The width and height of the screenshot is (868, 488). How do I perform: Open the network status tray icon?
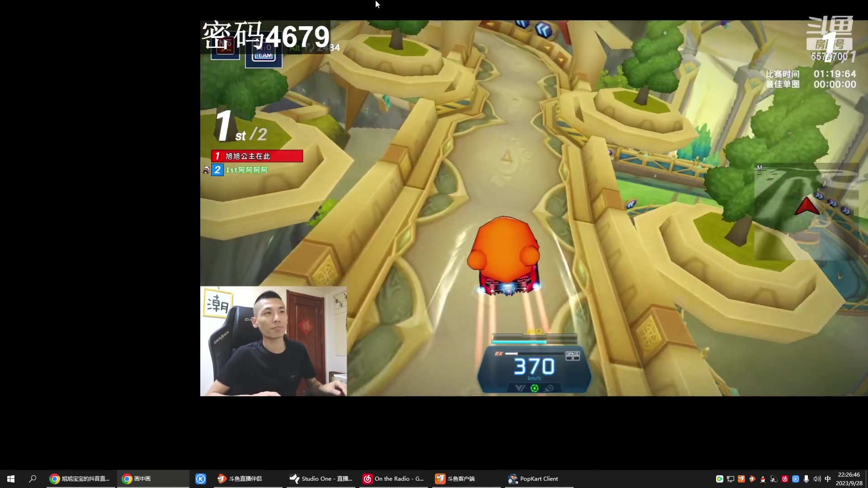(x=730, y=479)
